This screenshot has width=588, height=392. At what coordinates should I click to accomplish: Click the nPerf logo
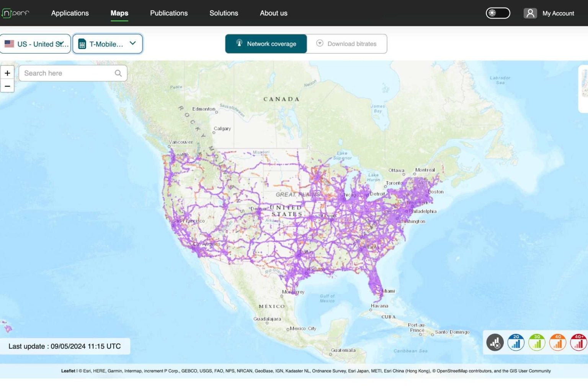[15, 13]
